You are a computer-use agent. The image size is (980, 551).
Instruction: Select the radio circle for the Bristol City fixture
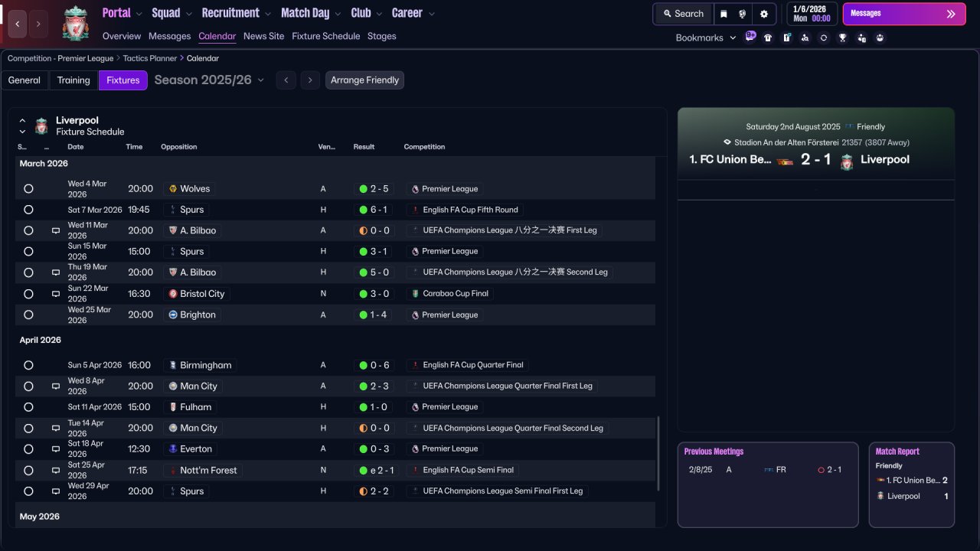(x=28, y=294)
